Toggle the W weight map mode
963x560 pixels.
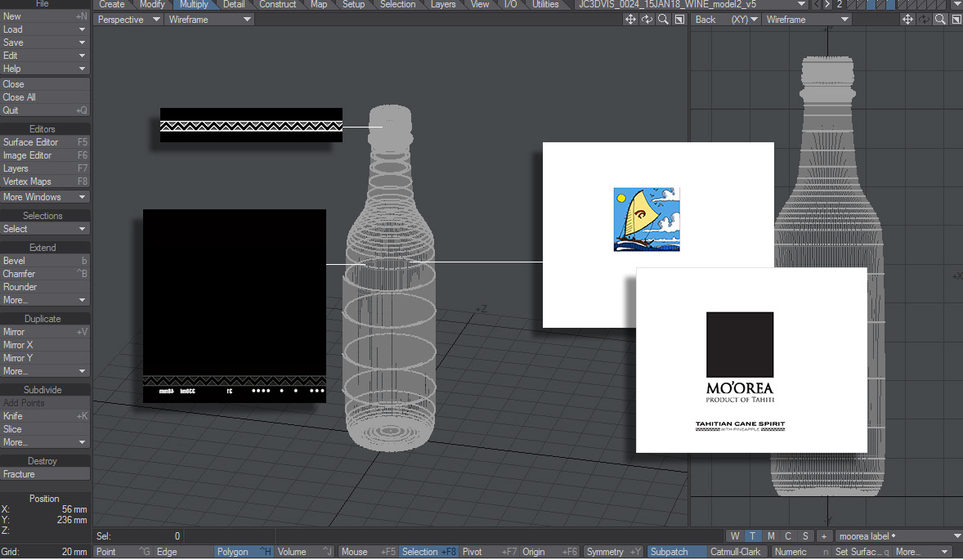click(x=735, y=536)
